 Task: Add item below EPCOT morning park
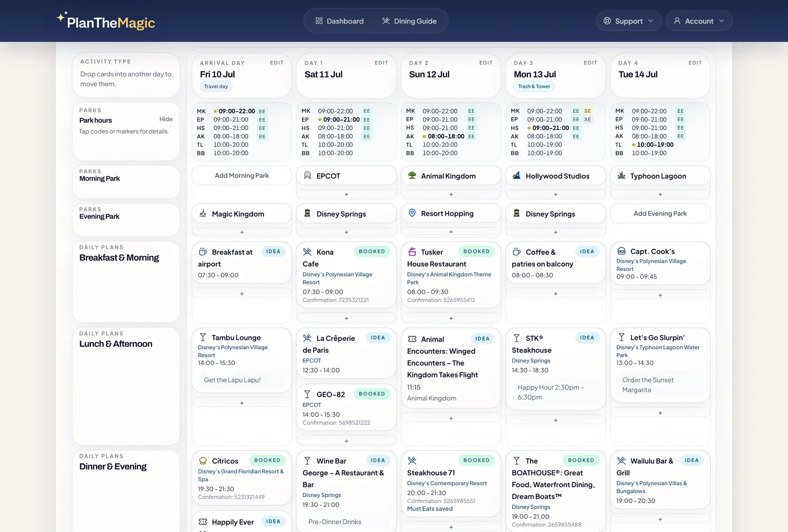tap(346, 195)
